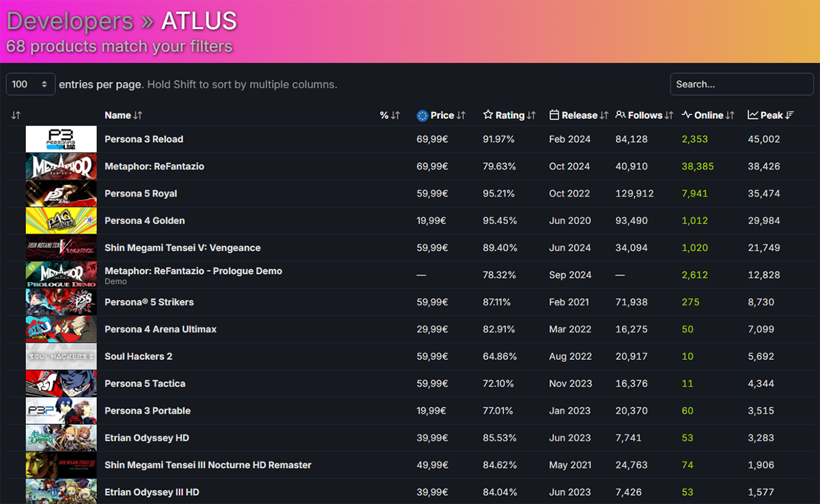Click the Developers breadcrumb link
Image resolution: width=820 pixels, height=504 pixels.
pos(70,21)
